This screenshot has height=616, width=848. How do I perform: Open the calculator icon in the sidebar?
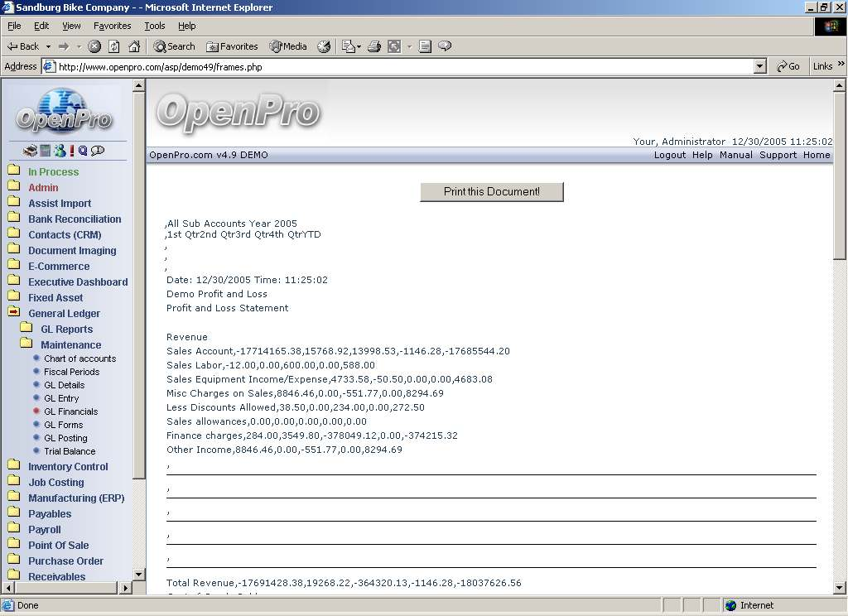(x=46, y=151)
